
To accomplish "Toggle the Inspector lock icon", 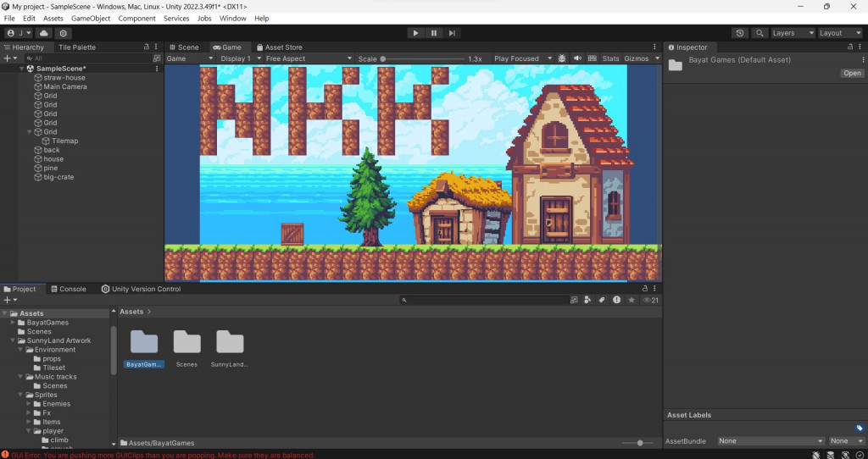I will [850, 47].
